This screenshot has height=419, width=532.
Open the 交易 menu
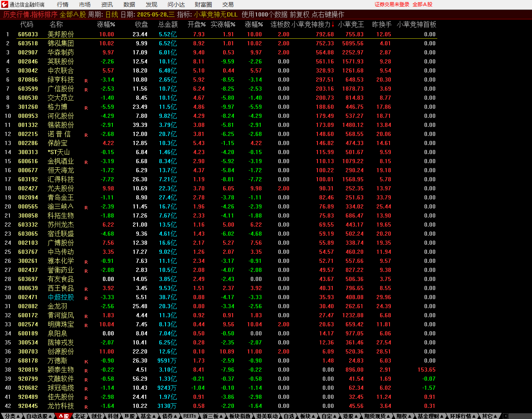228,5
